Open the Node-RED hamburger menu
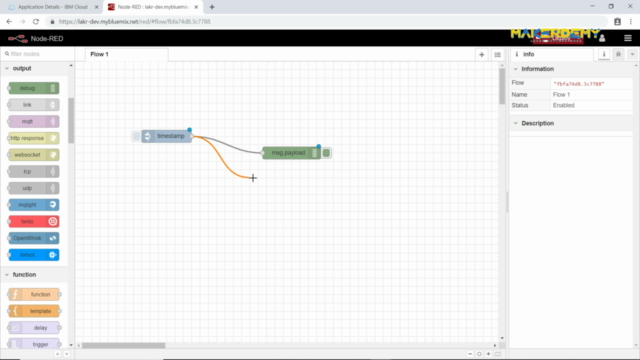This screenshot has height=360, width=640. (628, 38)
